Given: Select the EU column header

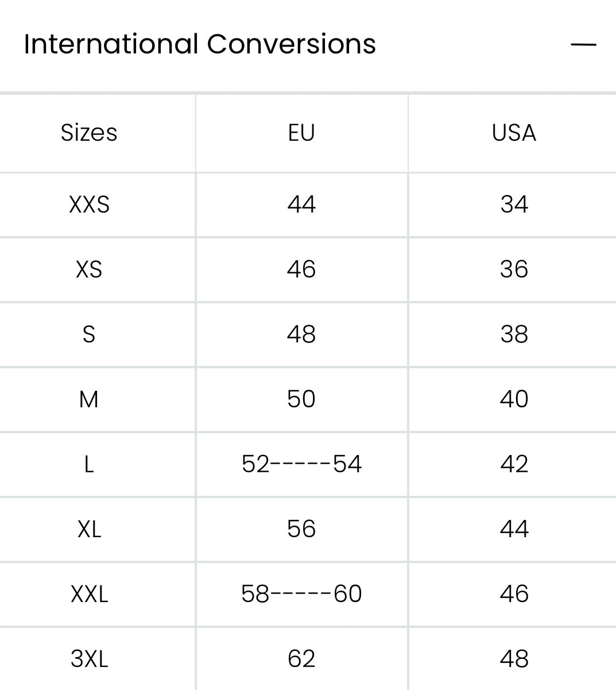Looking at the screenshot, I should point(301,133).
